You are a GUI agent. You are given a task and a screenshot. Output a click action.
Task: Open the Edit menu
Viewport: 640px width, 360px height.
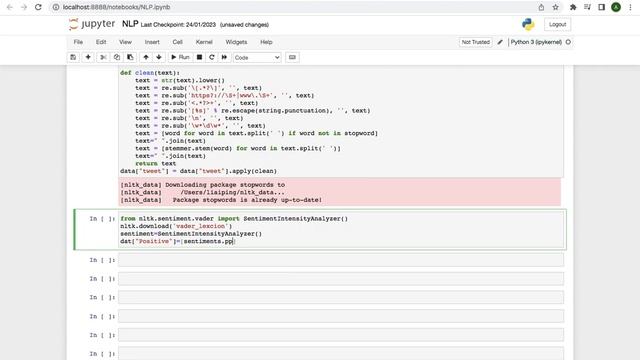101,42
